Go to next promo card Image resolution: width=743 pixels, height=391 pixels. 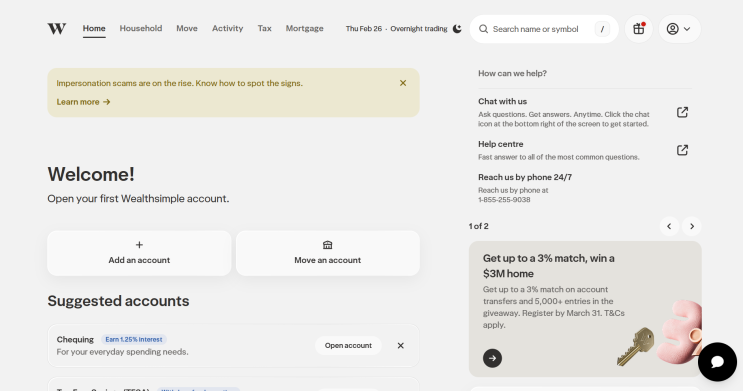pos(692,226)
